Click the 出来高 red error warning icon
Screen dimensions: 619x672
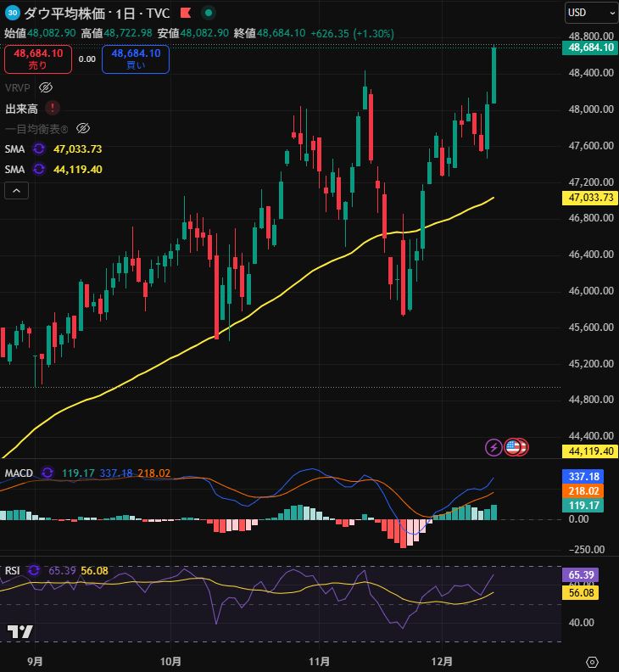(x=53, y=108)
